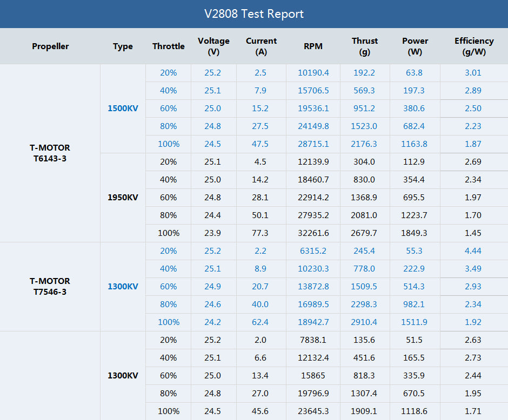Select the efficiency value 4.44
The height and width of the screenshot is (420, 508).
[473, 251]
